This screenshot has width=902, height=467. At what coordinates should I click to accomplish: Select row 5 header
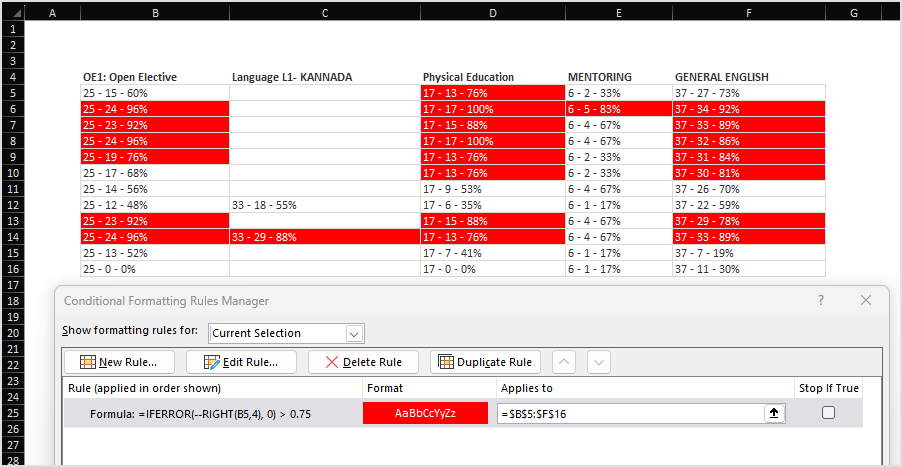click(x=13, y=93)
